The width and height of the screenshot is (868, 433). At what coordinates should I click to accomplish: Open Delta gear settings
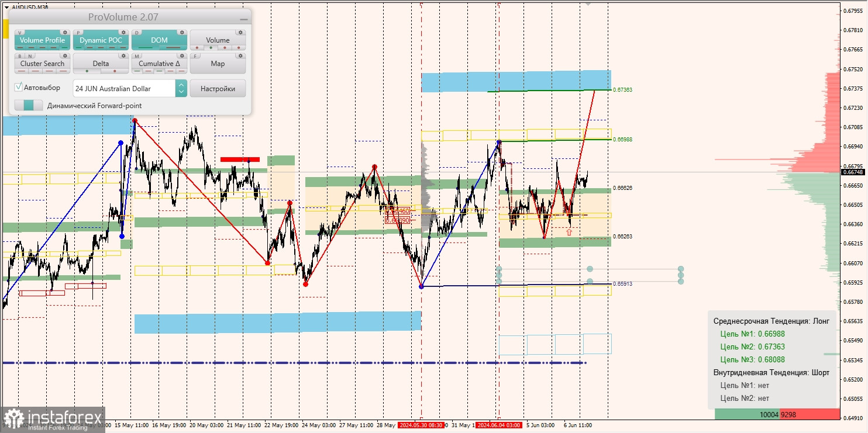(123, 56)
